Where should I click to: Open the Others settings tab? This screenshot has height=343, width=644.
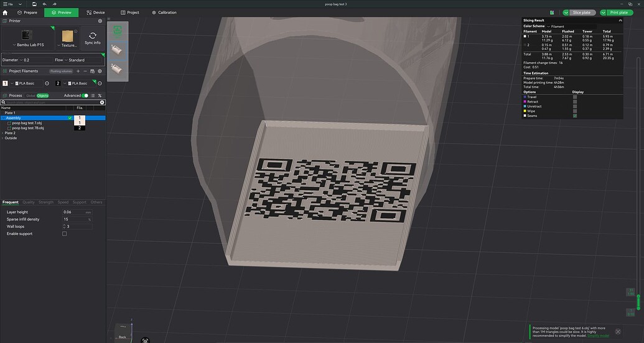[96, 203]
